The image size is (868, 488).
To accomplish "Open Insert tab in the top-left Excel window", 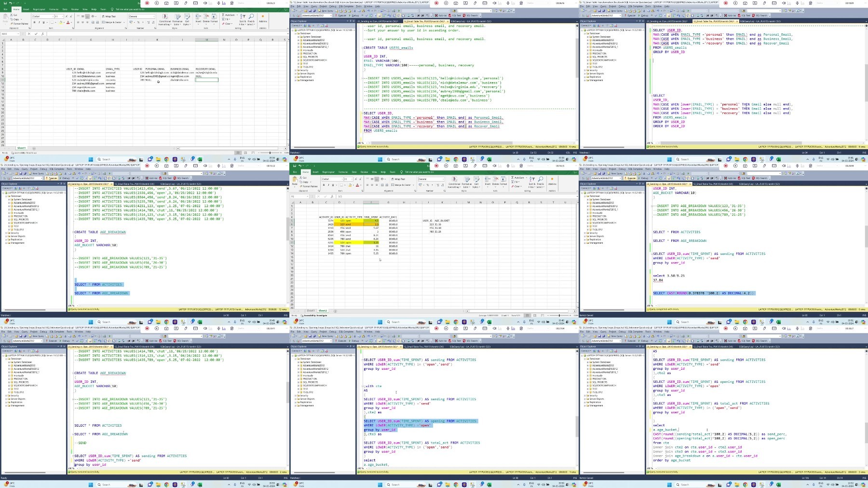I will (26, 9).
